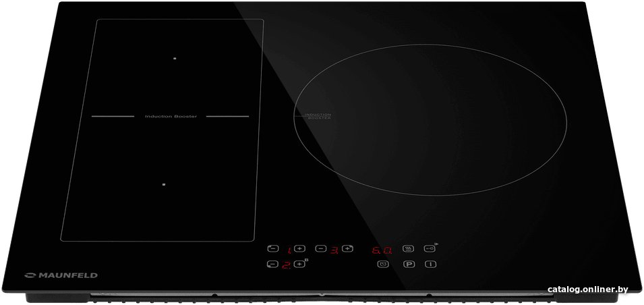
Task: Decrease power on zone 2
Action: [272, 265]
